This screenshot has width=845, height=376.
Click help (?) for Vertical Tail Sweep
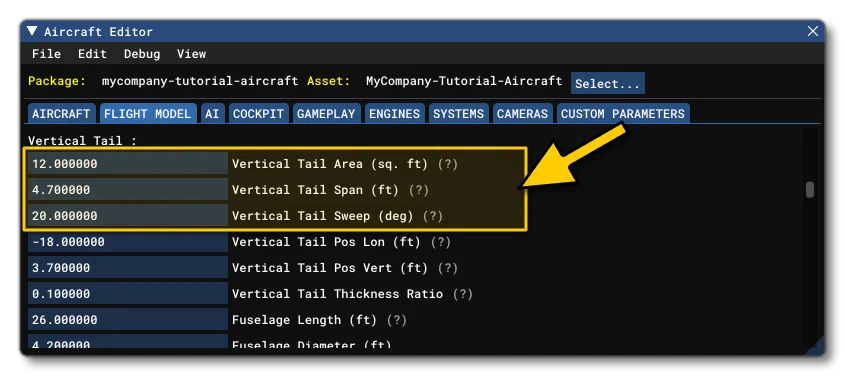pyautogui.click(x=433, y=215)
